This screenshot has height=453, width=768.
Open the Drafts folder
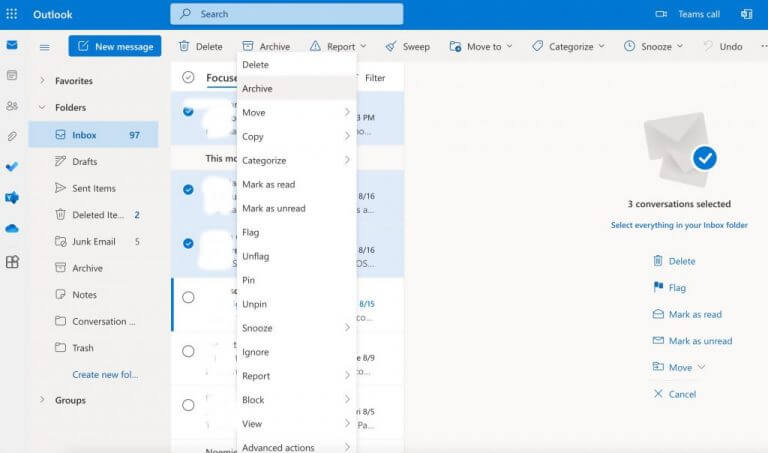pyautogui.click(x=94, y=161)
